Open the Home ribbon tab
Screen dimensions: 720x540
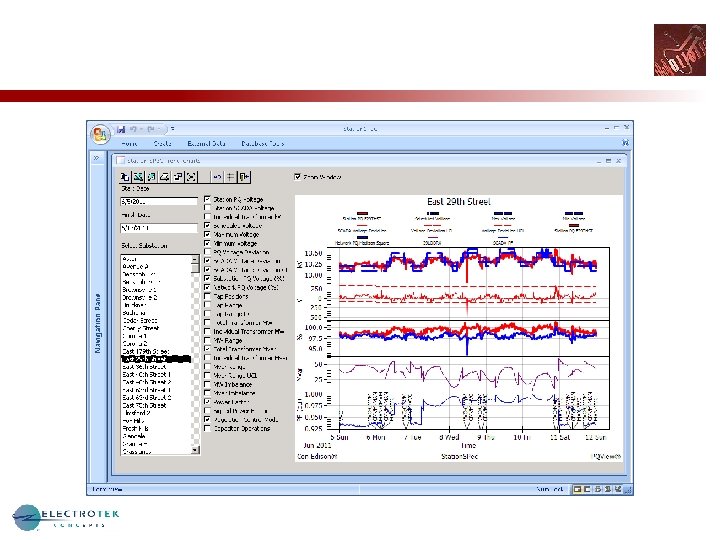pos(129,143)
